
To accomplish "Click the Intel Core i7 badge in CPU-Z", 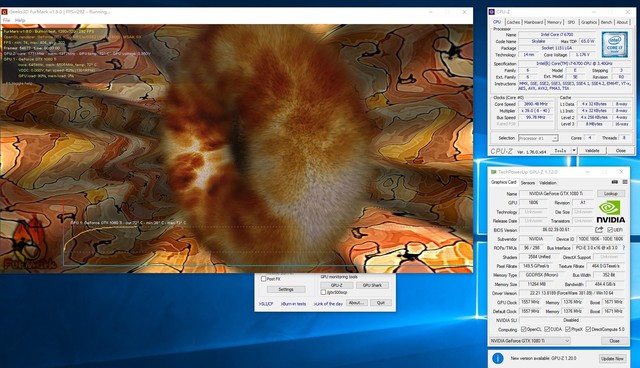I will 615,44.
